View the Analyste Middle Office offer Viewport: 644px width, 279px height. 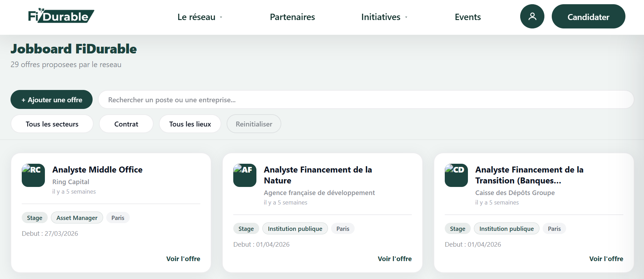click(x=183, y=259)
